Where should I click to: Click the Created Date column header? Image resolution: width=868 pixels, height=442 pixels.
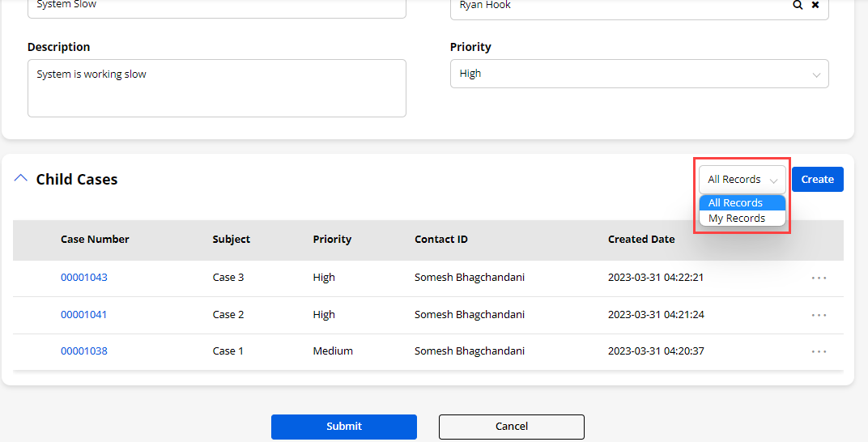[x=641, y=240]
